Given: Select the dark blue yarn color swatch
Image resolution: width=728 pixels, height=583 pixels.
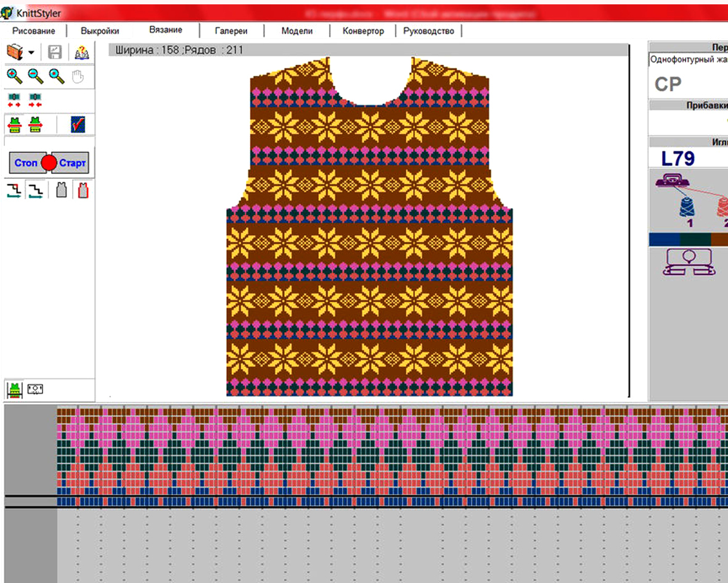Looking at the screenshot, I should [x=665, y=239].
